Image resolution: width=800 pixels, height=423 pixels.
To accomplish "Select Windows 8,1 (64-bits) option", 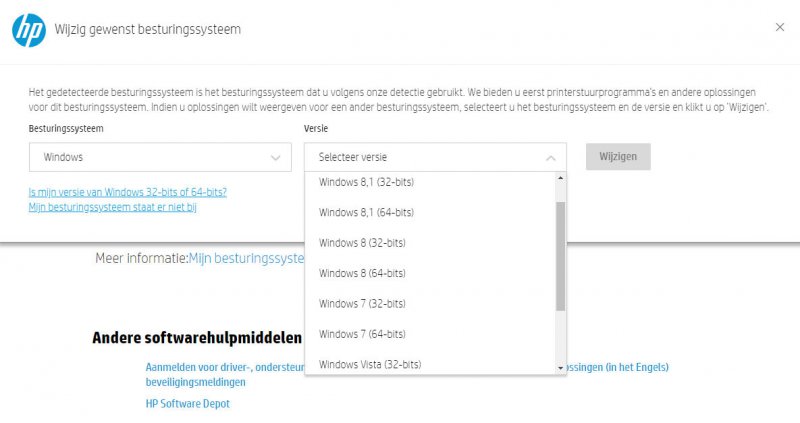I will [x=430, y=212].
